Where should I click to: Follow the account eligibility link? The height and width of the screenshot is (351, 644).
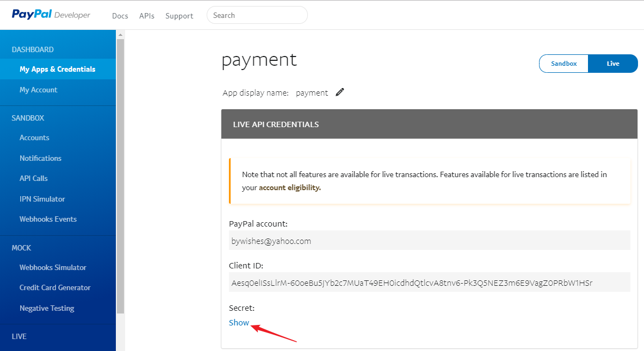point(289,187)
